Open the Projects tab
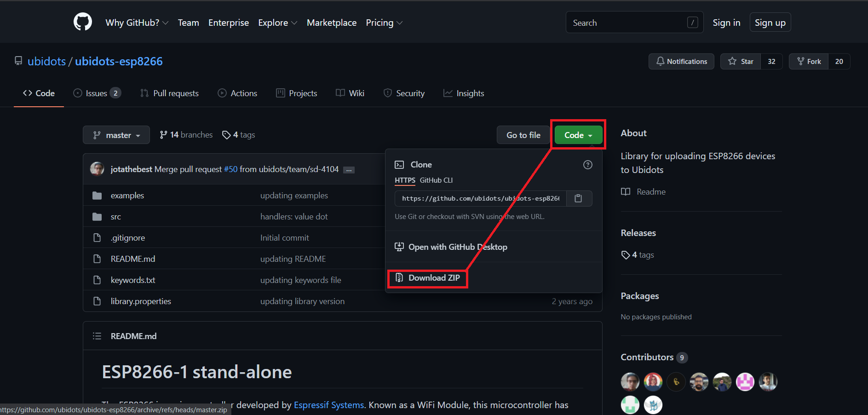 tap(297, 93)
